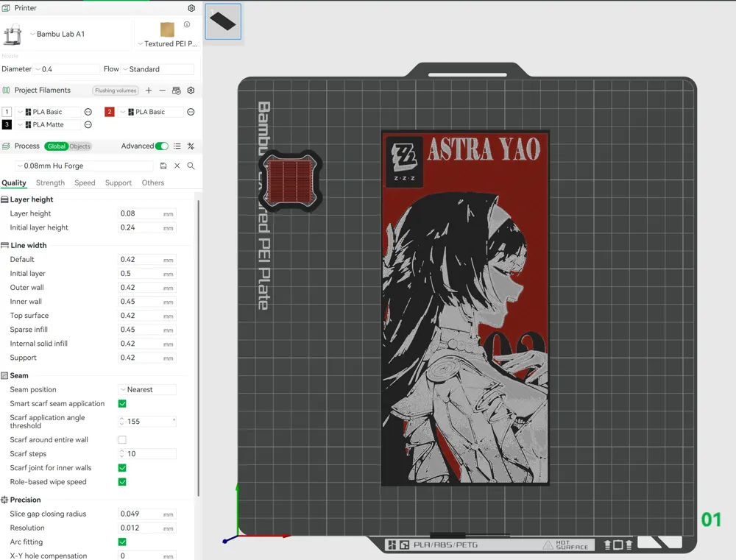The image size is (736, 560).
Task: Remove a filament with minus icon
Action: [163, 90]
